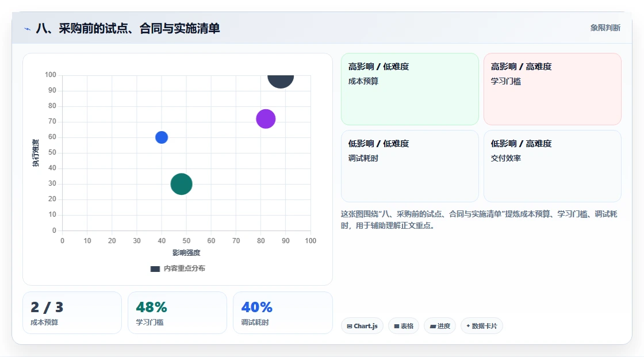This screenshot has height=357, width=644.
Task: Click the 交付效率 text in quadrant card
Action: pyautogui.click(x=506, y=158)
